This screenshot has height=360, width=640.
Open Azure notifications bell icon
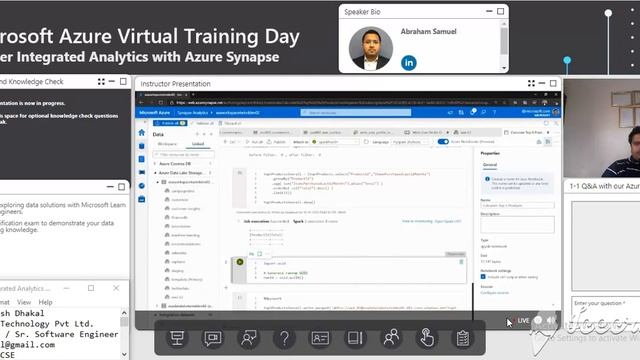pyautogui.click(x=473, y=112)
